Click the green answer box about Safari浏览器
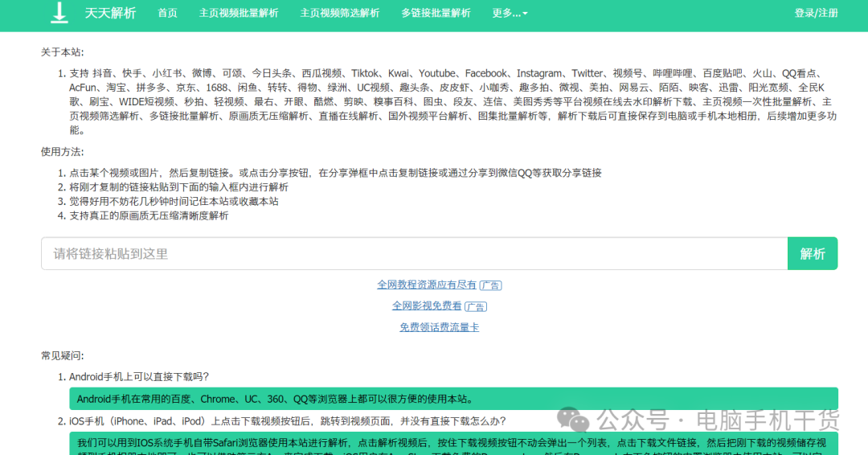 tap(453, 444)
